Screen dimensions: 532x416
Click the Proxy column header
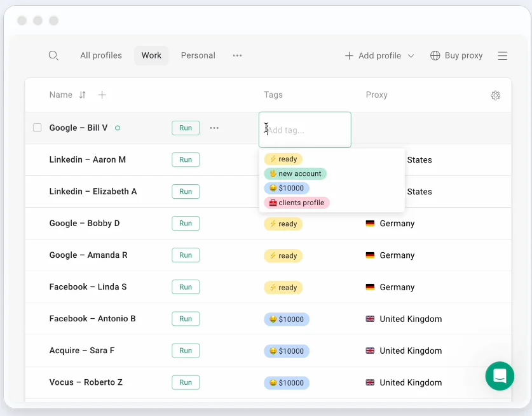pyautogui.click(x=377, y=95)
